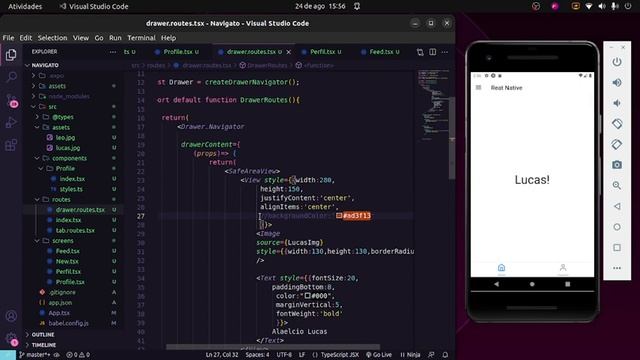Click Go Live in status bar
This screenshot has height=360, width=640.
[379, 355]
